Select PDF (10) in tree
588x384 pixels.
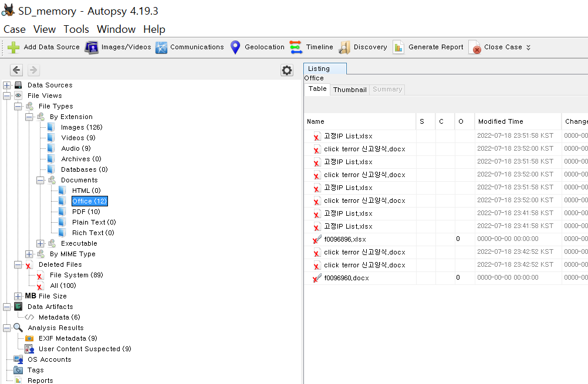point(86,212)
